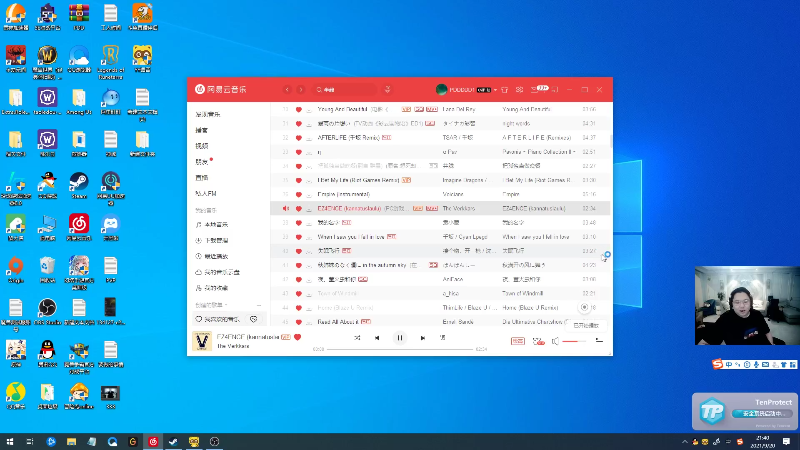
Task: Show lyrics with the 词 button
Action: click(442, 338)
